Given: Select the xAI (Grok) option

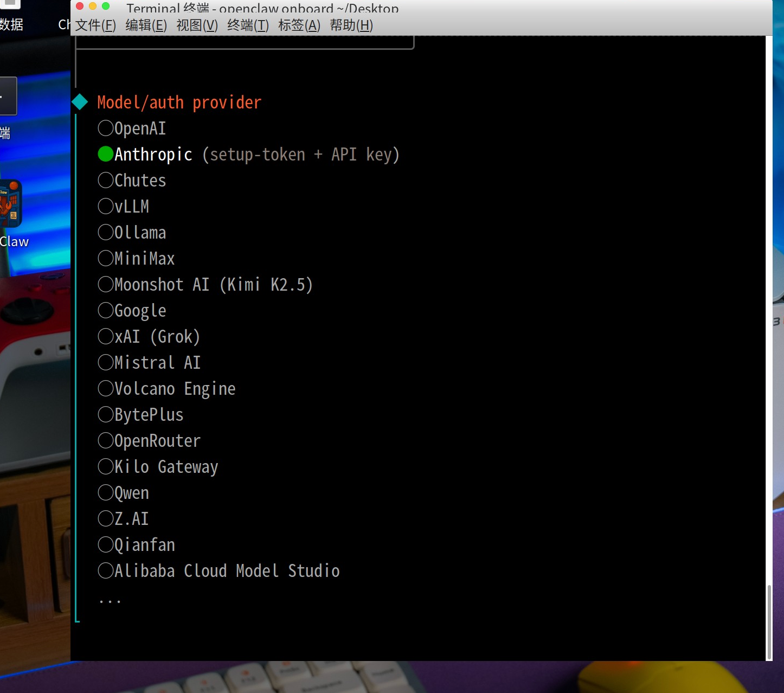Looking at the screenshot, I should (149, 337).
